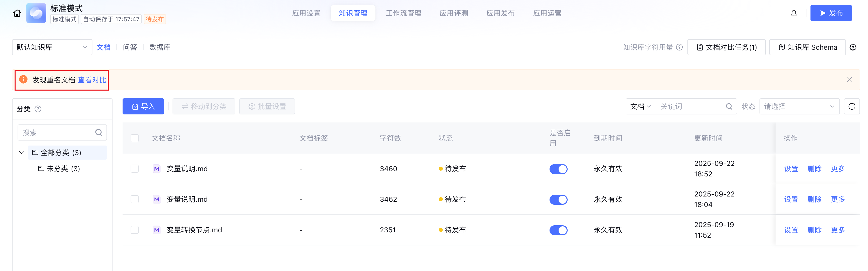Click the 查看对比 link
Viewport: 868px width, 271px height.
point(92,80)
